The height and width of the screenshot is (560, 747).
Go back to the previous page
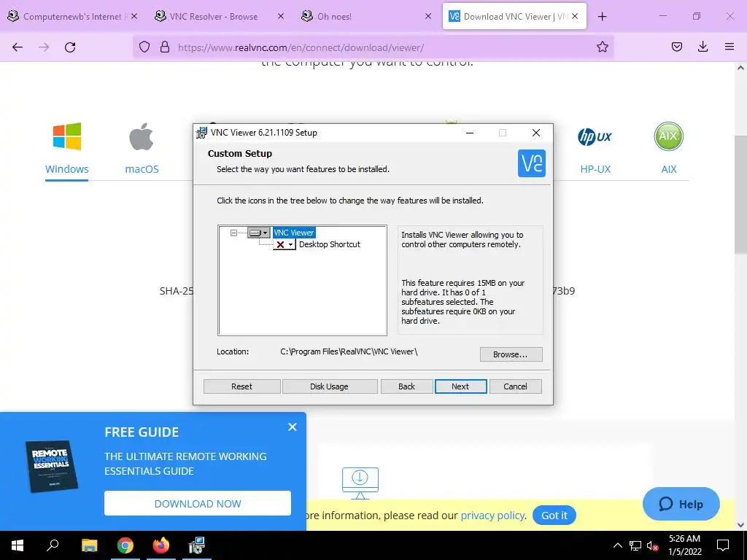(x=18, y=47)
